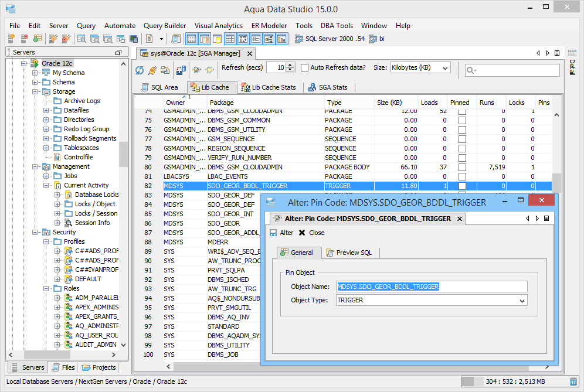Switch to the SQL Area tab
This screenshot has width=584, height=392.
point(159,87)
